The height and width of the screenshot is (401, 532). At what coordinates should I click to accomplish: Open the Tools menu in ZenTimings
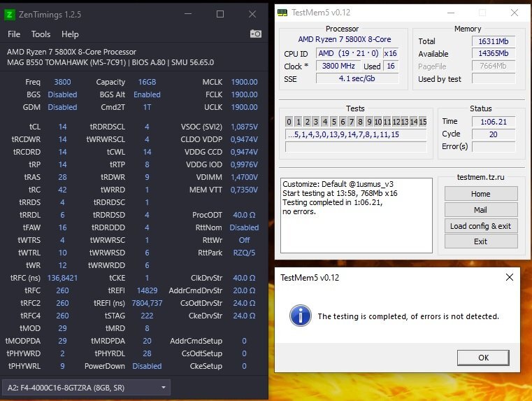[41, 34]
